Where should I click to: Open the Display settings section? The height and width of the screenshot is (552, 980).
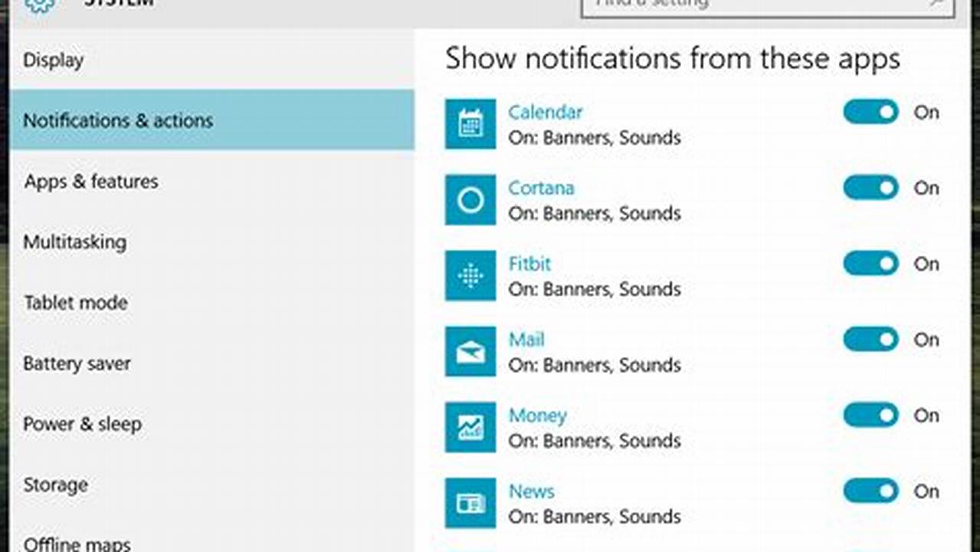pos(212,60)
